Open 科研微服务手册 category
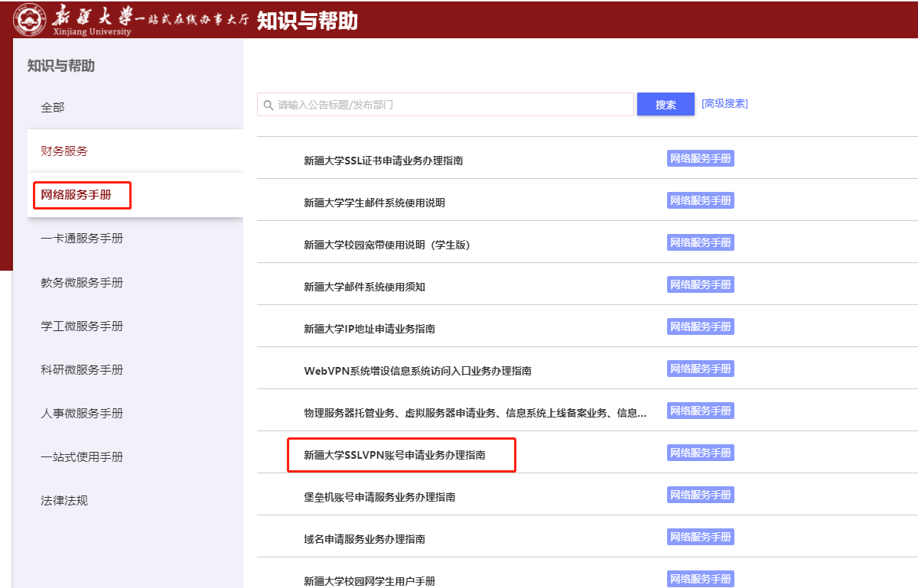The width and height of the screenshot is (918, 588). (x=82, y=370)
